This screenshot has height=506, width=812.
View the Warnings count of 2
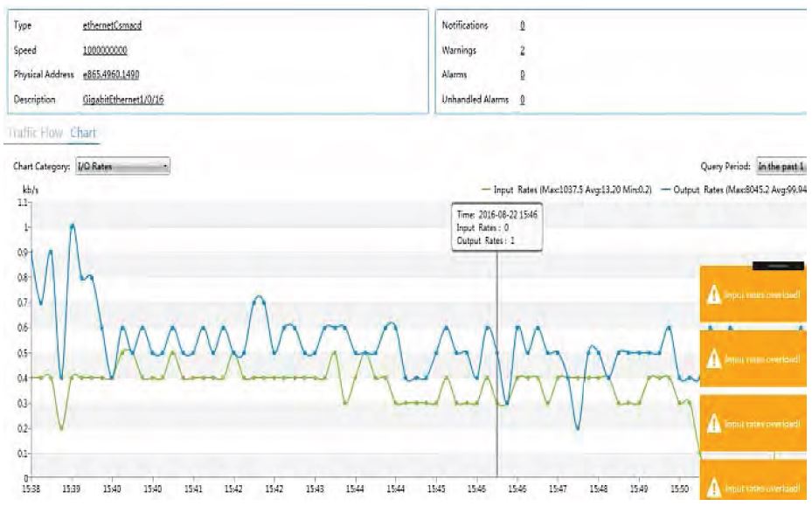point(522,50)
